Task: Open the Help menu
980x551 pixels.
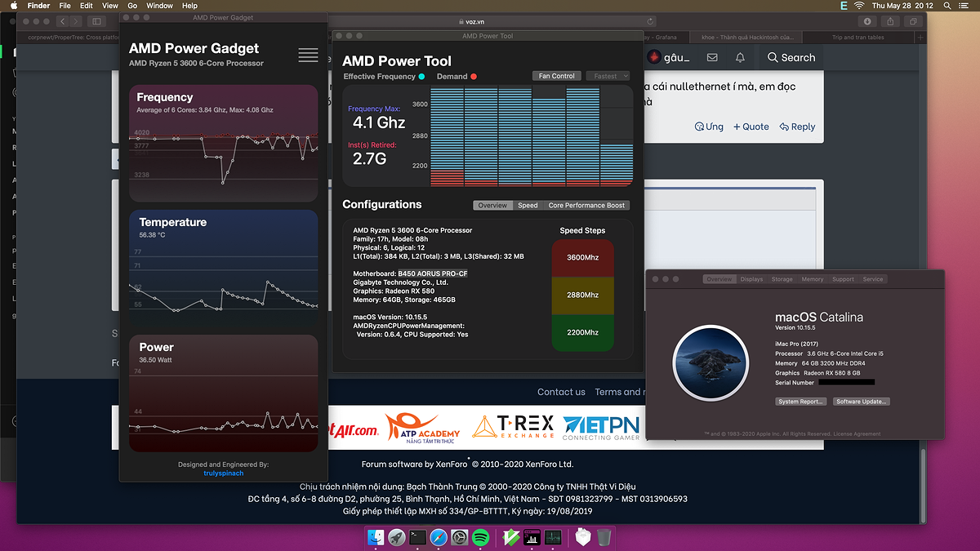Action: coord(189,6)
